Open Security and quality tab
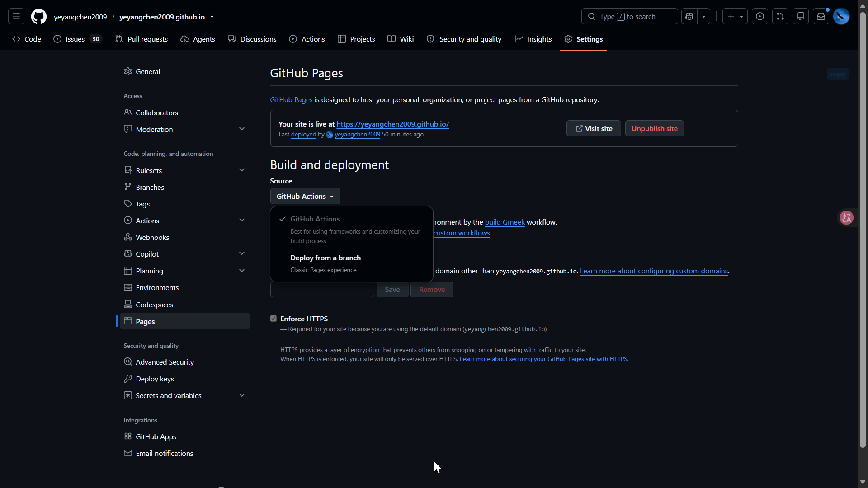Viewport: 868px width, 488px height. [464, 39]
